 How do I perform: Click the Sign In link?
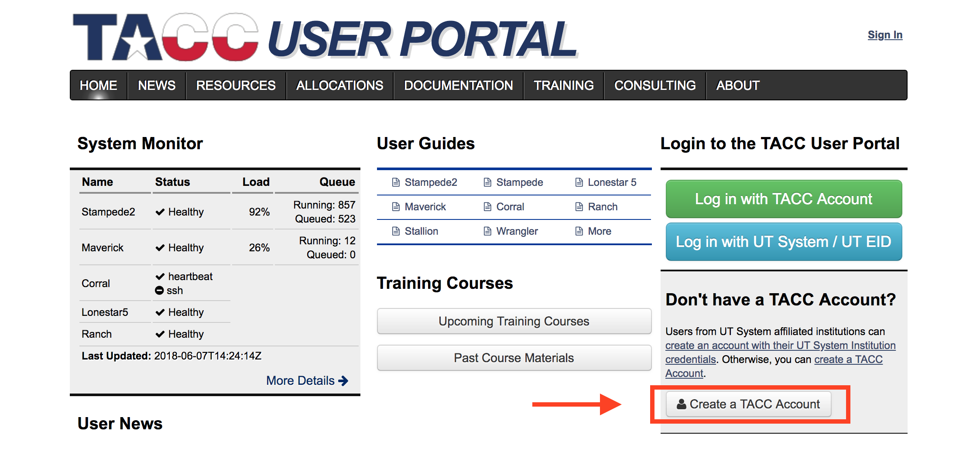[885, 35]
